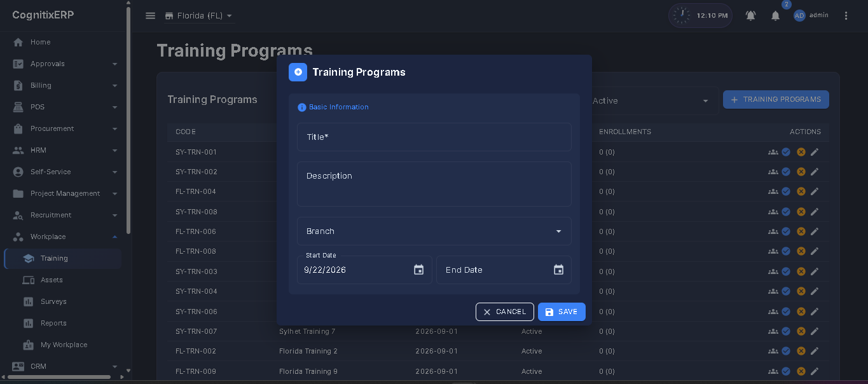Open the Florida (FL) branch selector
This screenshot has width=868, height=384.
point(199,16)
